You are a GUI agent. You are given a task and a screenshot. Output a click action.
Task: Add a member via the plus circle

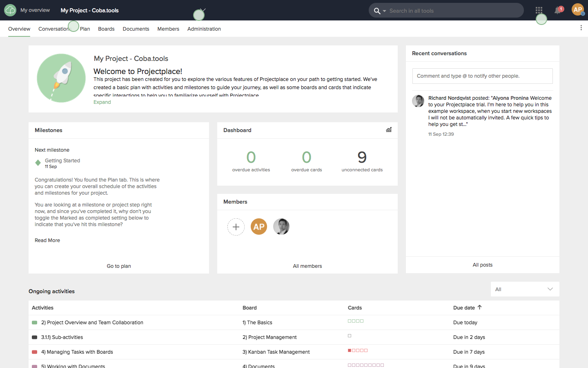[x=236, y=227]
